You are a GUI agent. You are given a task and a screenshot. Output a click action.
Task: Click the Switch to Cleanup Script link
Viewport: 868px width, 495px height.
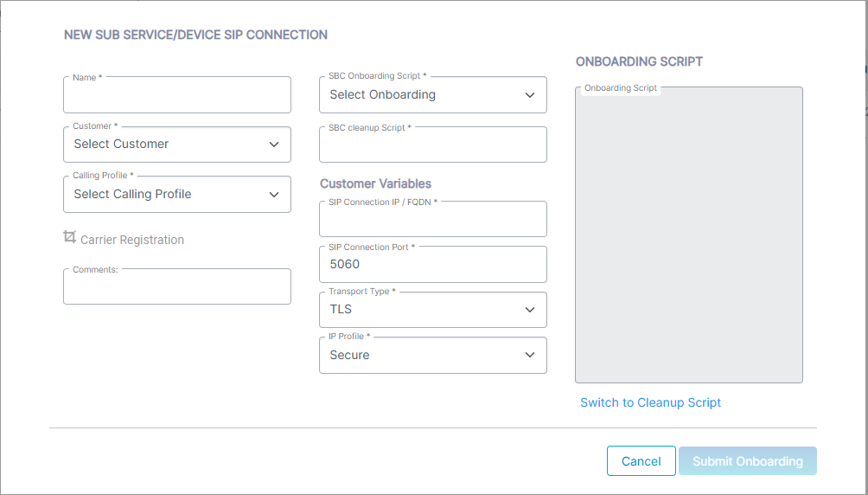point(650,402)
